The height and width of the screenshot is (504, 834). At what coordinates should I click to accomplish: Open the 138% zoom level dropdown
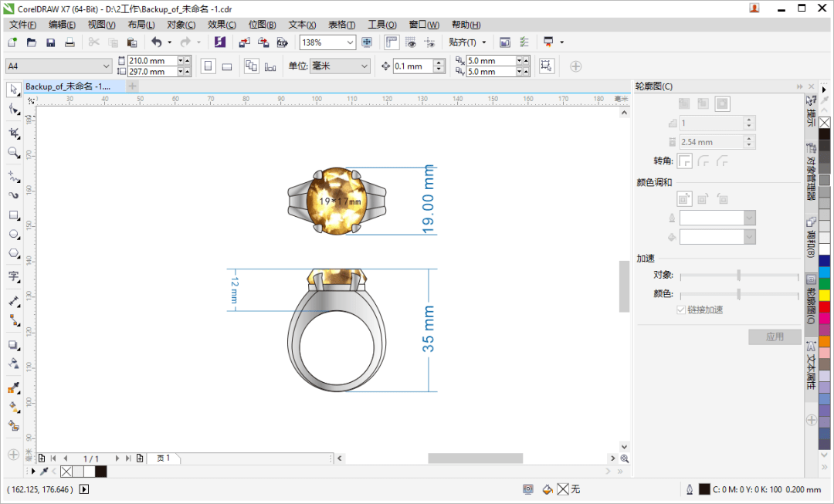point(349,42)
